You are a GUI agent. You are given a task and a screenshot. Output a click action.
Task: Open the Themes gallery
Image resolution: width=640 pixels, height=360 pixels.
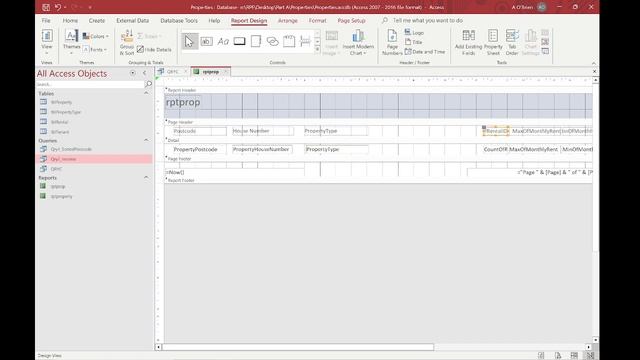point(71,42)
